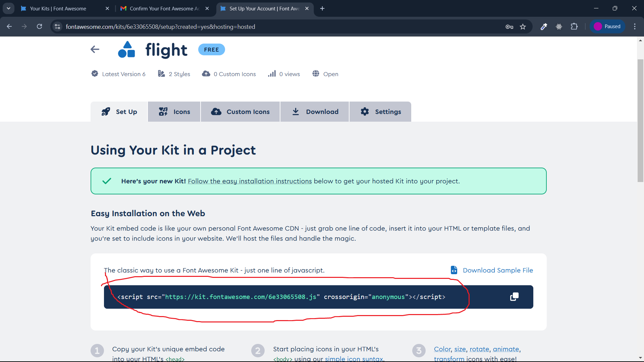This screenshot has height=362, width=644.
Task: Open the Extensions puzzle piece menu
Action: [574, 26]
